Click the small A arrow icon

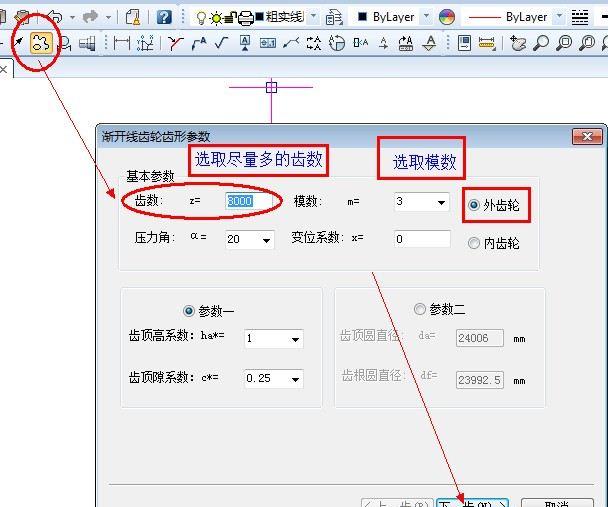coord(383,43)
